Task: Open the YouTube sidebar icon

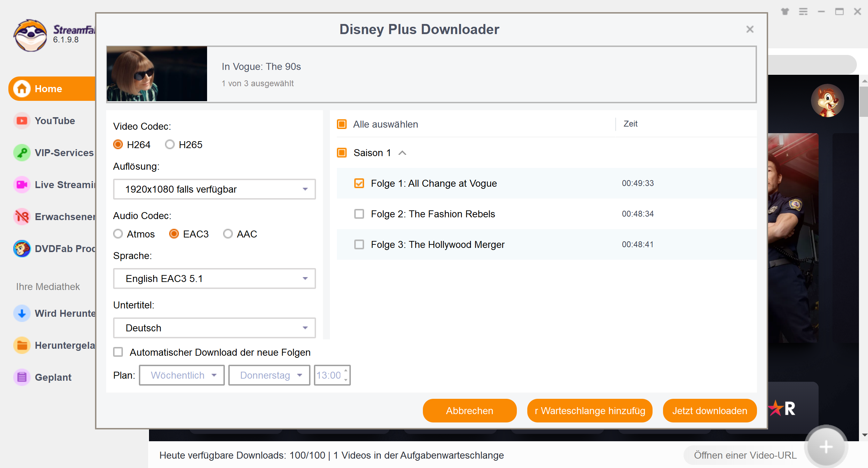Action: coord(22,121)
